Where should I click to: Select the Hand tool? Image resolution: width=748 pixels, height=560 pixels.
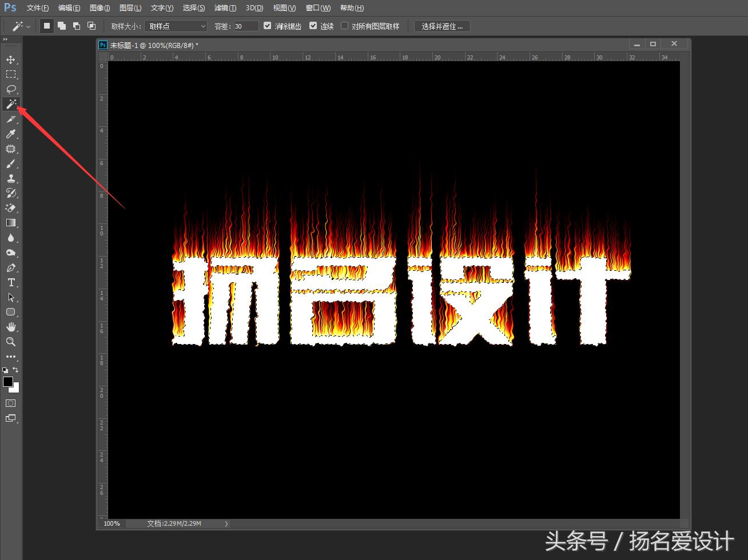pyautogui.click(x=11, y=327)
